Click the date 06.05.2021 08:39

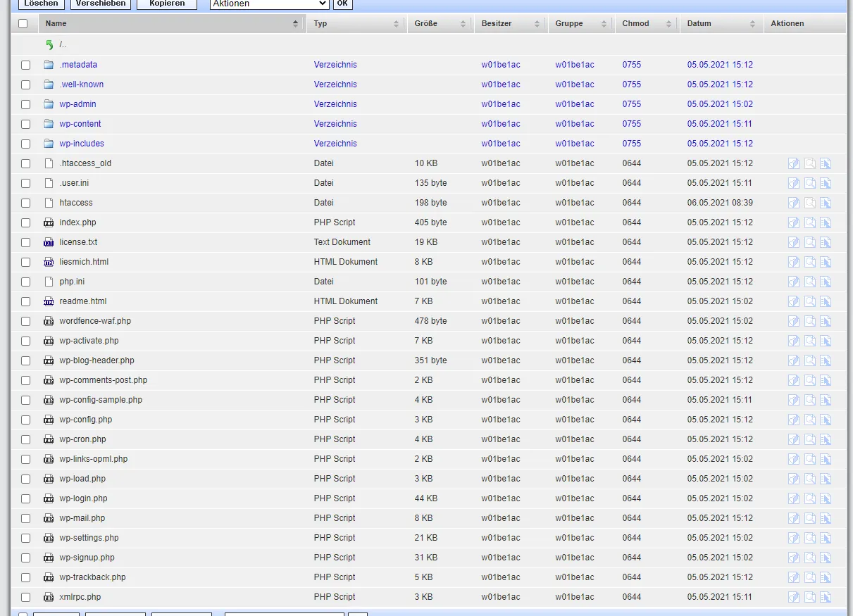click(720, 203)
